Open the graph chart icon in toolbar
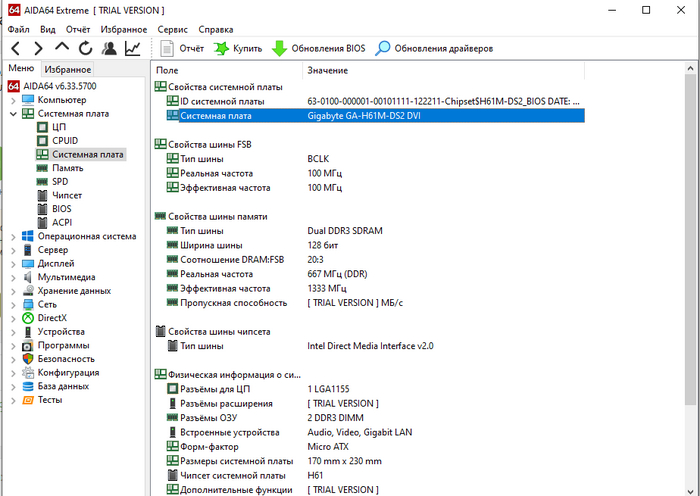This screenshot has height=496, width=700. (132, 48)
